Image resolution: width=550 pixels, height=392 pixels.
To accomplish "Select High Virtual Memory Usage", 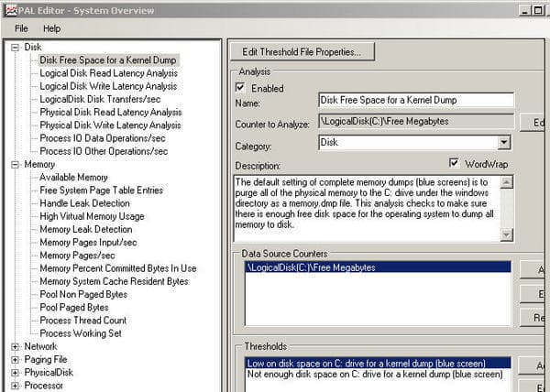I will tap(92, 216).
